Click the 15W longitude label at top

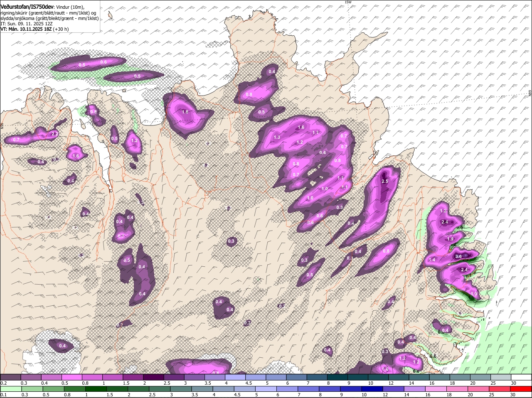348,2
